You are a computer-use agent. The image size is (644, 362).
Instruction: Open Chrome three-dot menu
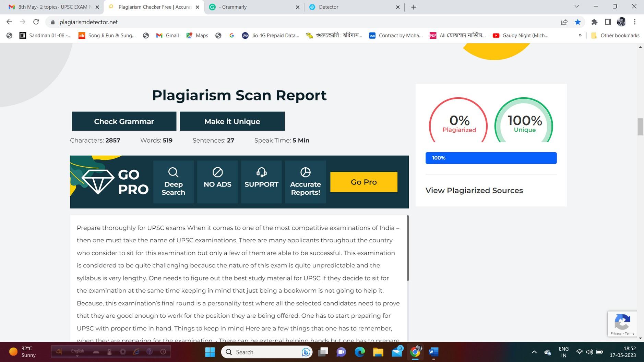click(635, 22)
